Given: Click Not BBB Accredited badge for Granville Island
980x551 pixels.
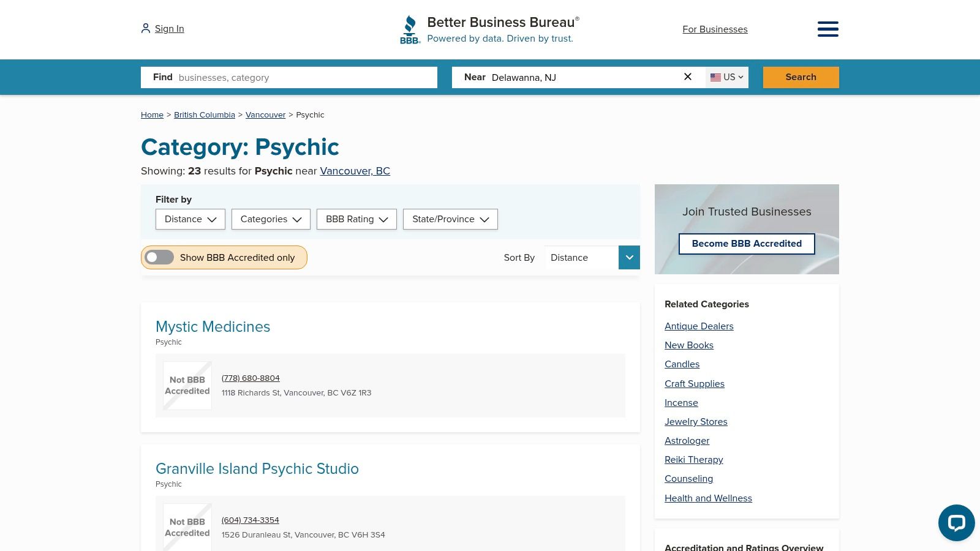Looking at the screenshot, I should tap(187, 527).
